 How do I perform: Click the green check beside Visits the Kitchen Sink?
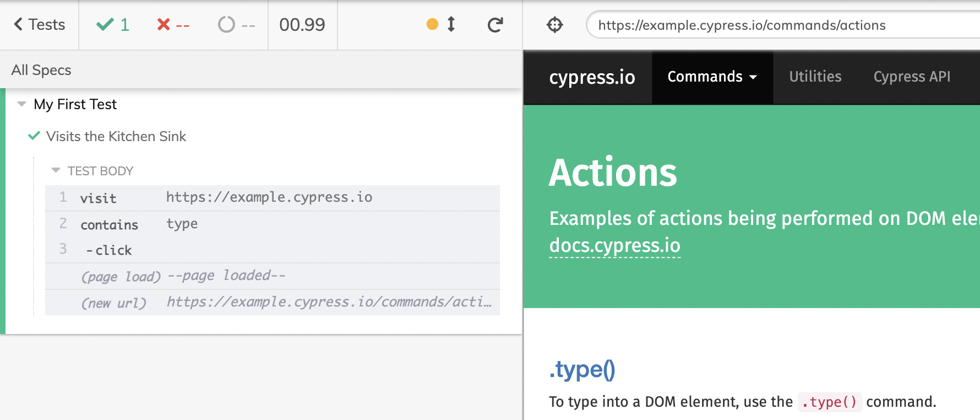pyautogui.click(x=34, y=136)
